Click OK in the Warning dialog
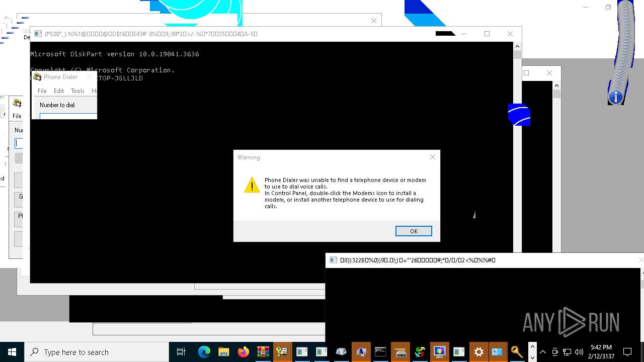 (414, 231)
